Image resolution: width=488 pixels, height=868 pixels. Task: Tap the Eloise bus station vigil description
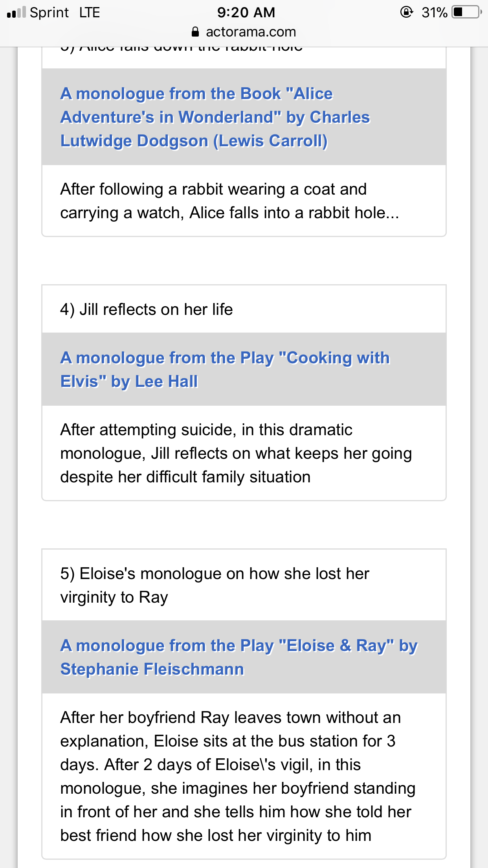click(237, 776)
